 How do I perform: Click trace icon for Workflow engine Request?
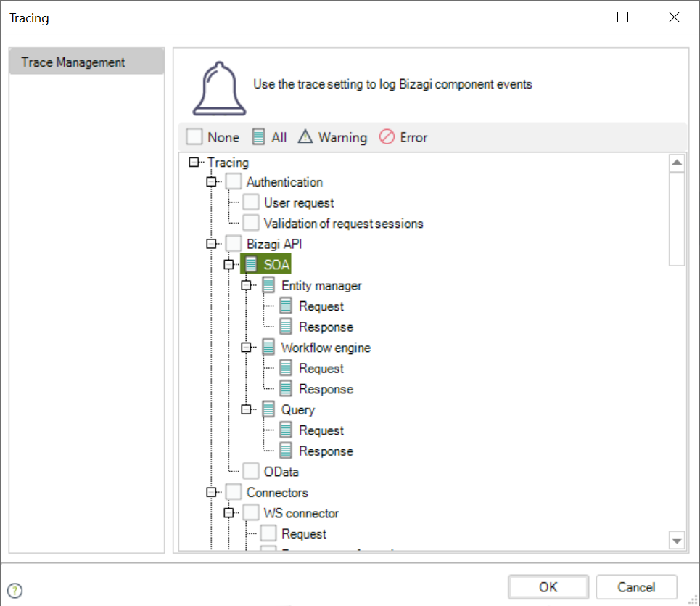(286, 368)
